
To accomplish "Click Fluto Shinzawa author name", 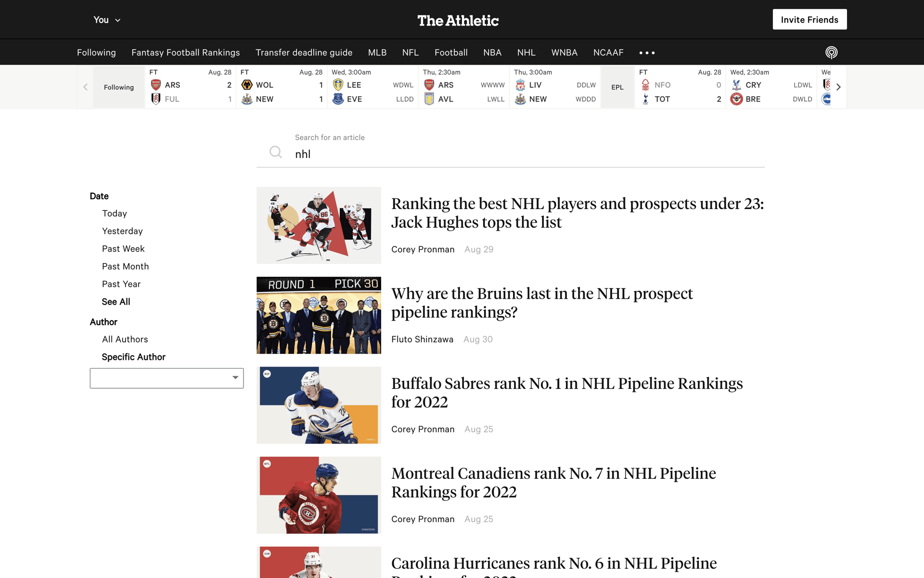I will click(422, 340).
